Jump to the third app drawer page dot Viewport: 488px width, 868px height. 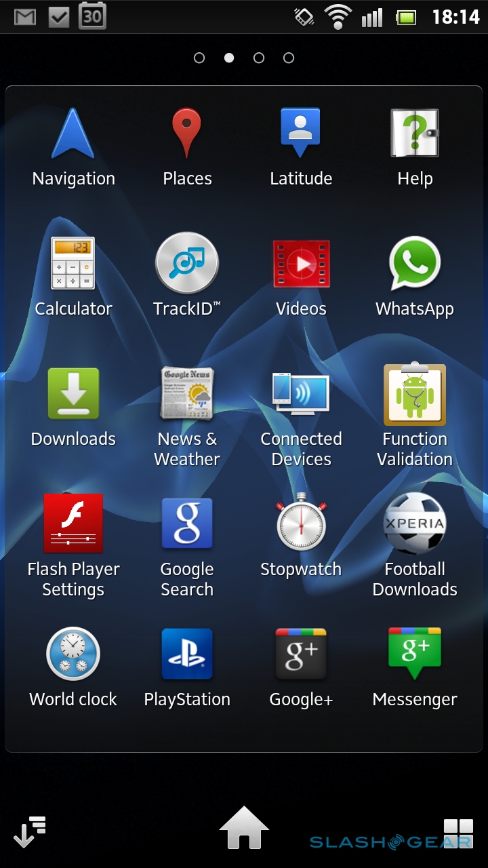pos(259,58)
